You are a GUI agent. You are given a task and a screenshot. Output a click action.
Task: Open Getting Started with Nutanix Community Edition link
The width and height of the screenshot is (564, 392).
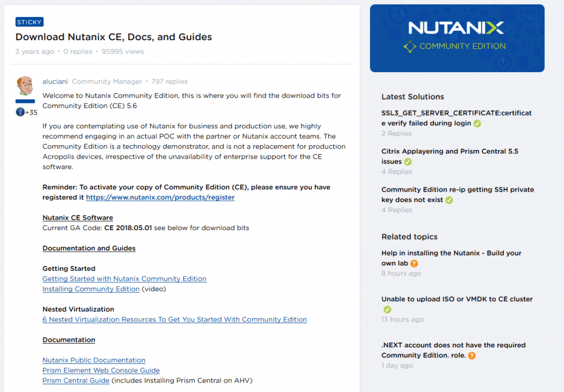(124, 279)
